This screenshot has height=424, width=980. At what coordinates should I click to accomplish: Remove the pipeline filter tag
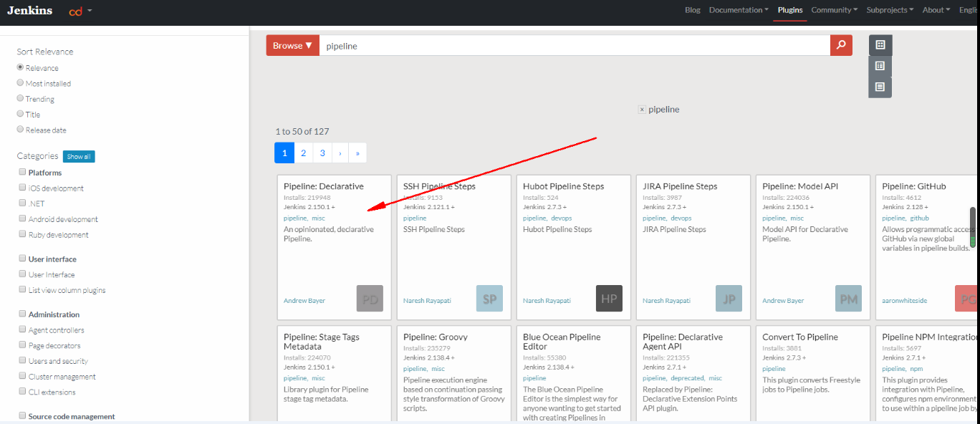(642, 110)
